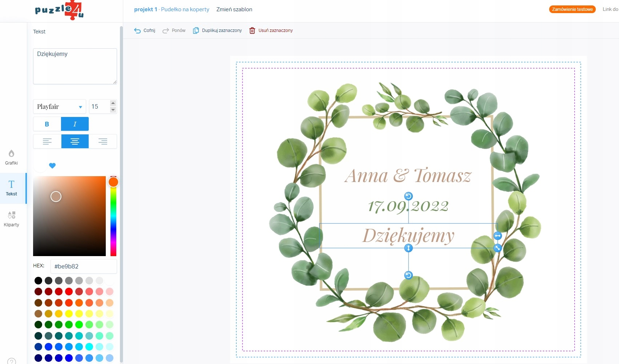Decrease font size with down stepper arrow
619x364 pixels.
point(113,110)
